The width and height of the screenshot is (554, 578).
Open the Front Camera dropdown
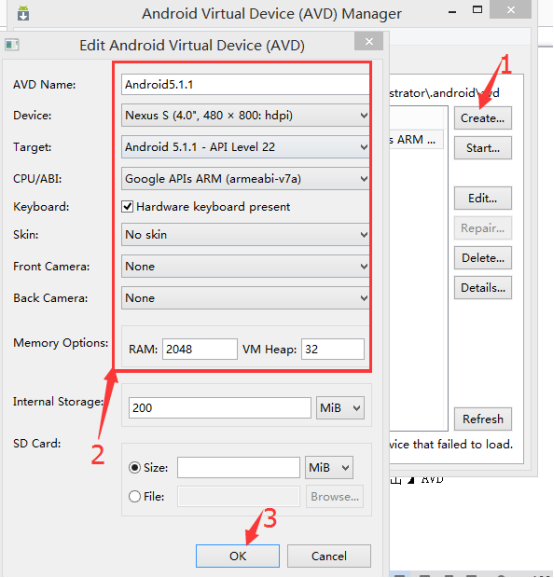point(245,267)
